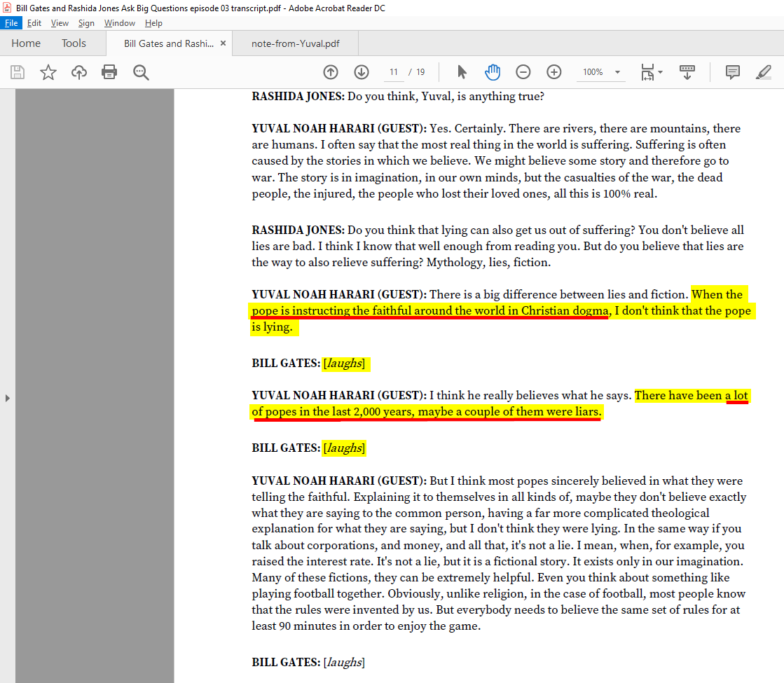
Task: Click the text 'all this is 100% real.'
Action: coord(605,193)
